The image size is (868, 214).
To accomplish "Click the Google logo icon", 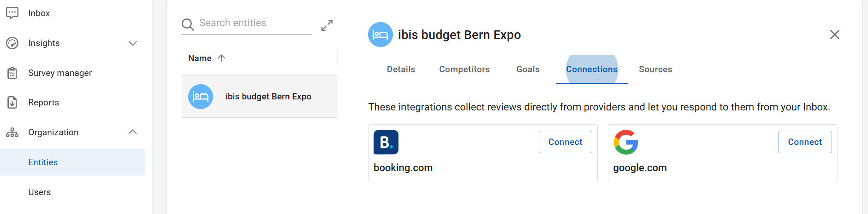I will coord(626,142).
